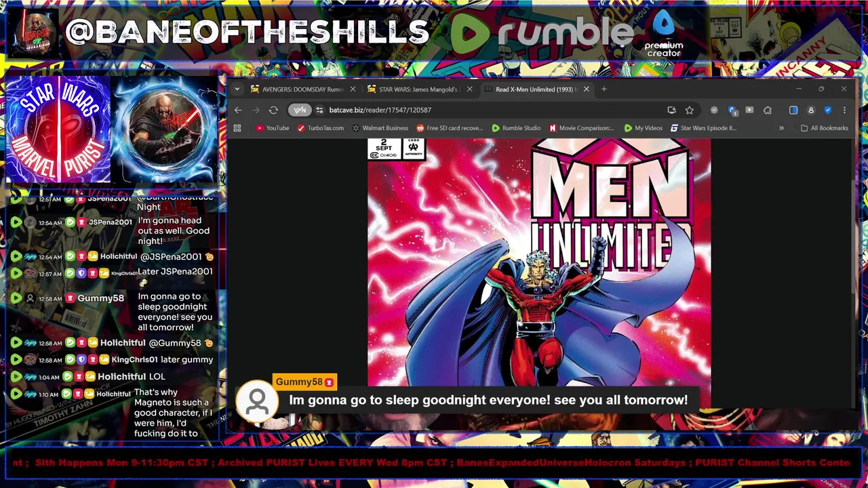Click the @BANEOFTHESHILLS channel title

[248, 32]
